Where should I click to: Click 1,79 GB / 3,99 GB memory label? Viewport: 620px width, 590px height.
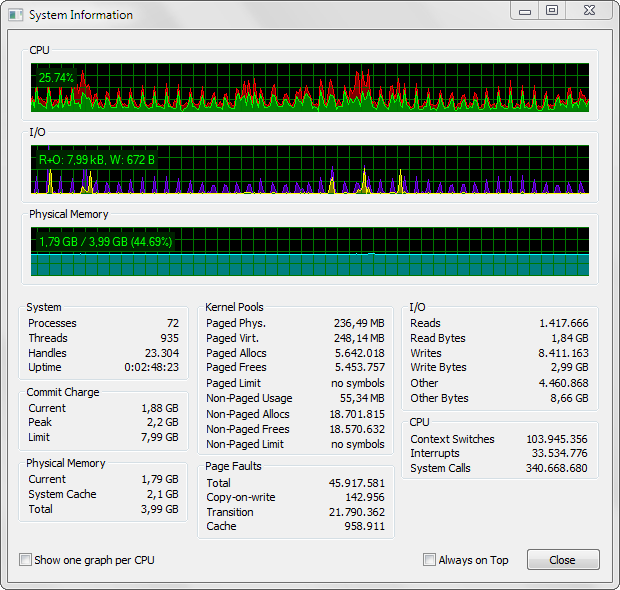(x=106, y=242)
